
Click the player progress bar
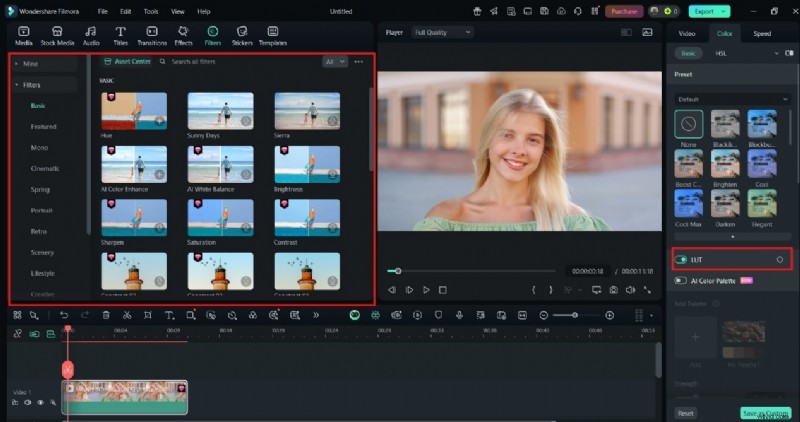(471, 271)
